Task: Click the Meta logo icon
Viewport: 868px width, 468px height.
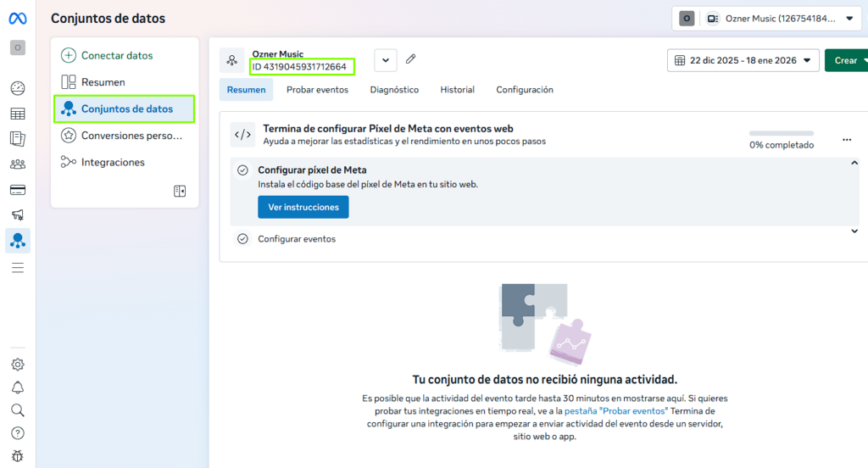Action: tap(18, 19)
